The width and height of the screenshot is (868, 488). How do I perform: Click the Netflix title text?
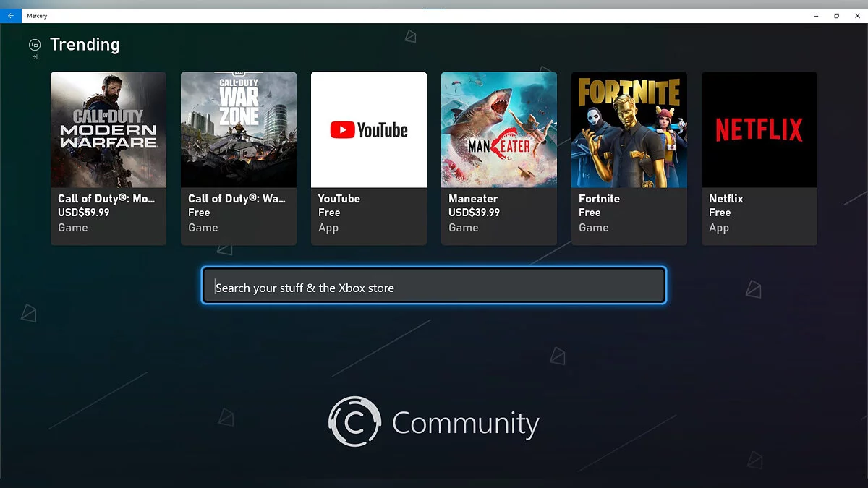tap(726, 198)
